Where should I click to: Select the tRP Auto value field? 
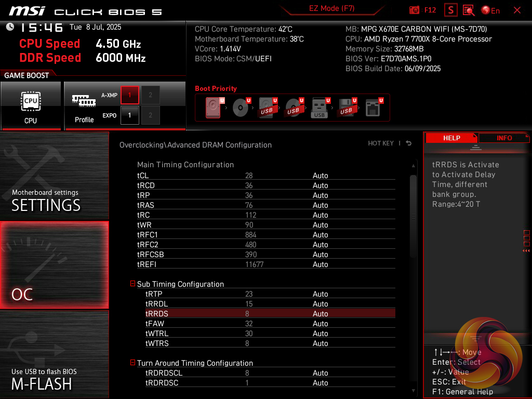(320, 195)
